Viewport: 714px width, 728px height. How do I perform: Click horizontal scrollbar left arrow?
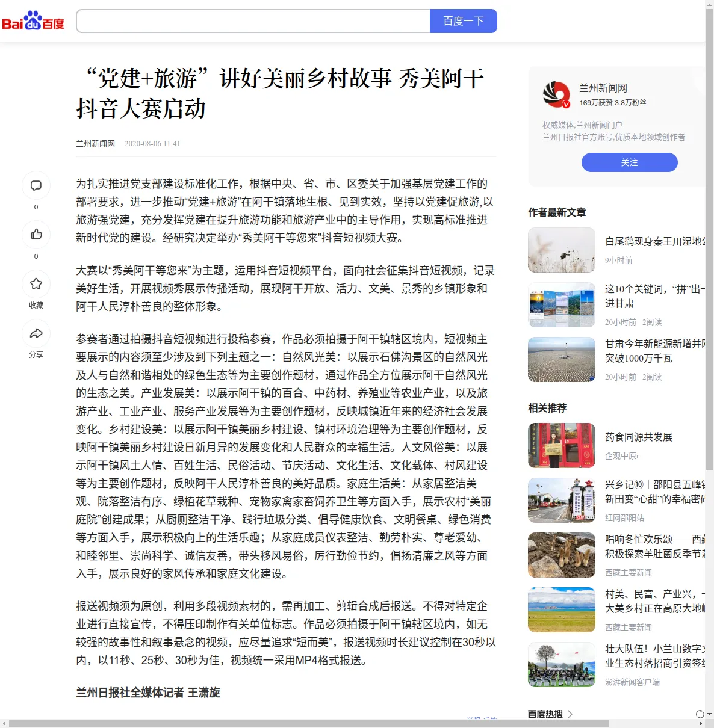click(x=4, y=723)
